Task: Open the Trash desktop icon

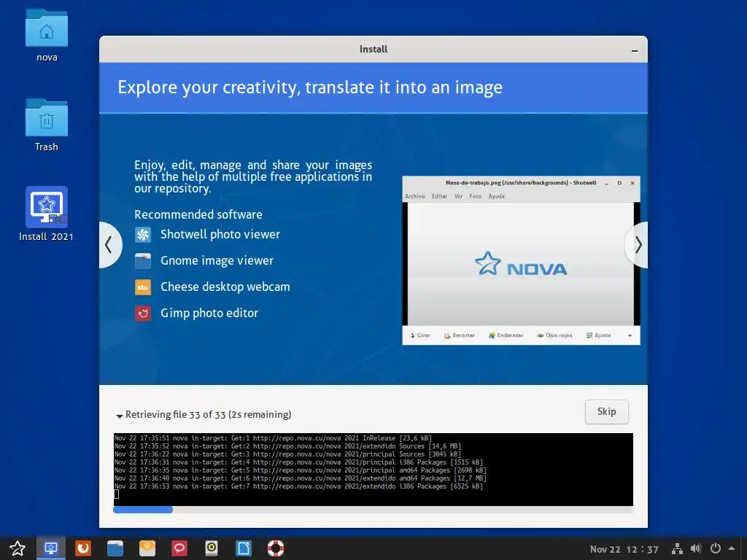Action: pyautogui.click(x=46, y=119)
